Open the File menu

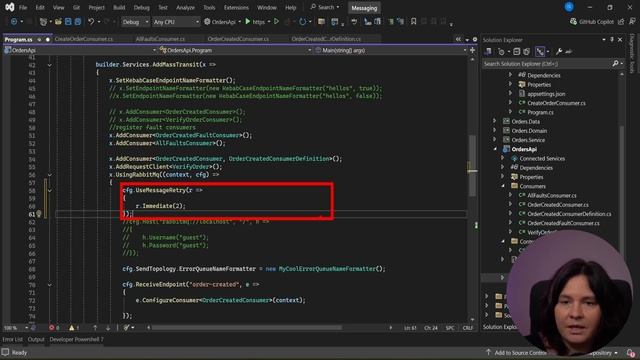23,7
